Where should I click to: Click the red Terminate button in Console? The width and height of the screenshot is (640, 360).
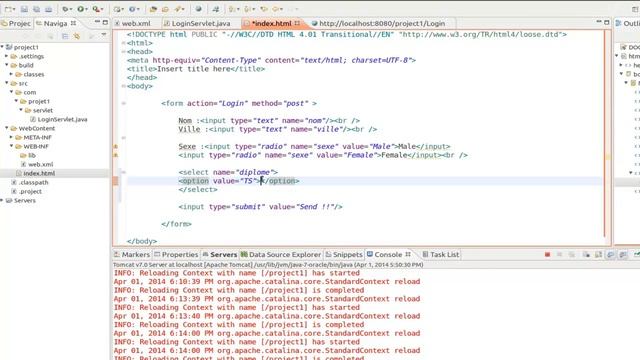pyautogui.click(x=547, y=254)
